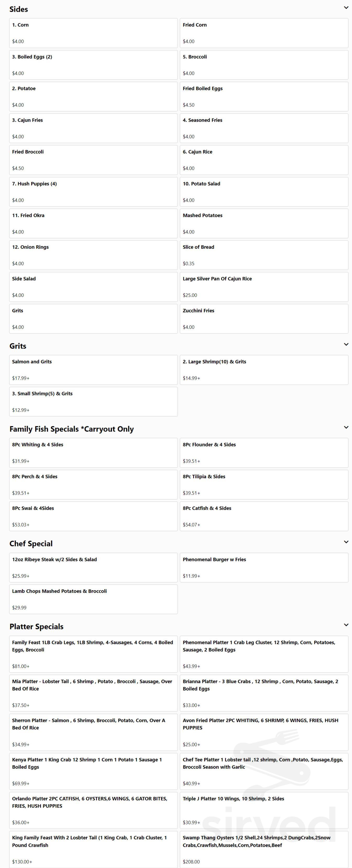Collapse the Platter Specials section chevron
Image resolution: width=352 pixels, height=868 pixels.
click(x=346, y=625)
